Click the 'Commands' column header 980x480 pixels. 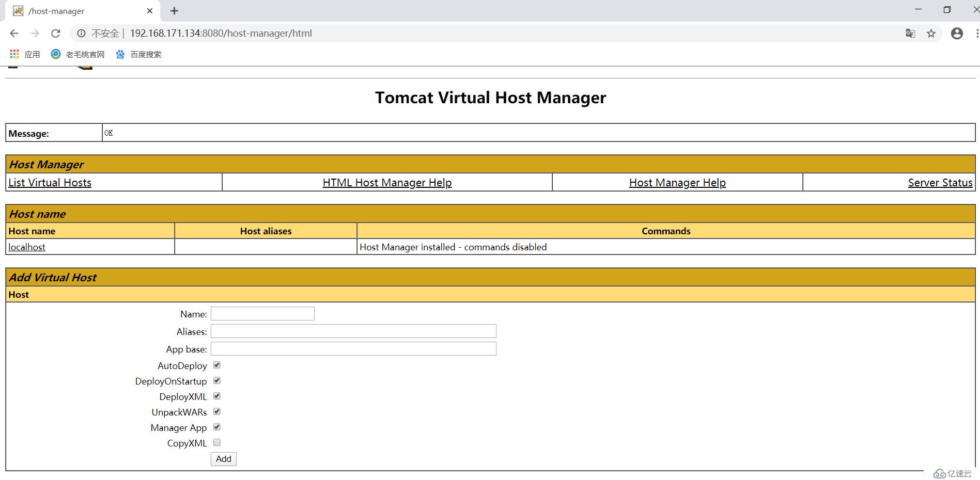666,231
